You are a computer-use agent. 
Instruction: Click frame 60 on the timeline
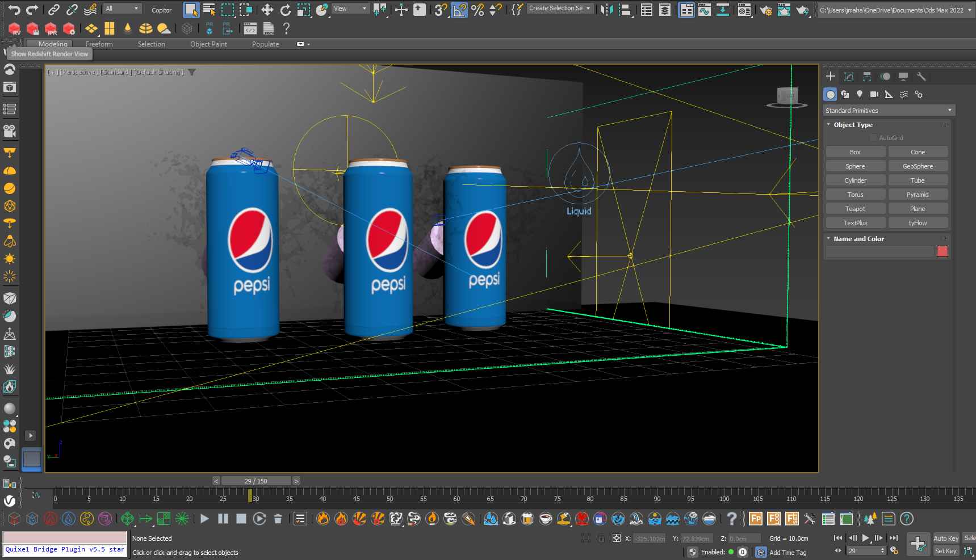click(456, 499)
